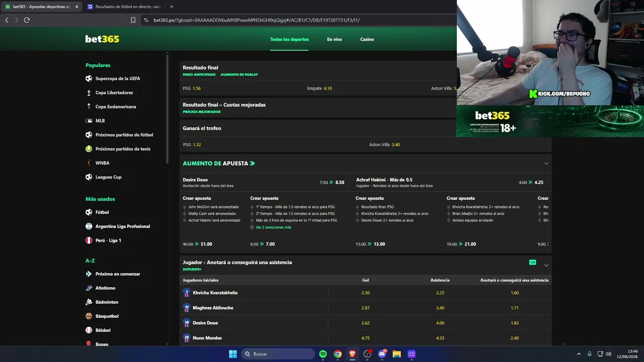Open Spotify from the taskbar
644x362 pixels.
(x=323, y=354)
